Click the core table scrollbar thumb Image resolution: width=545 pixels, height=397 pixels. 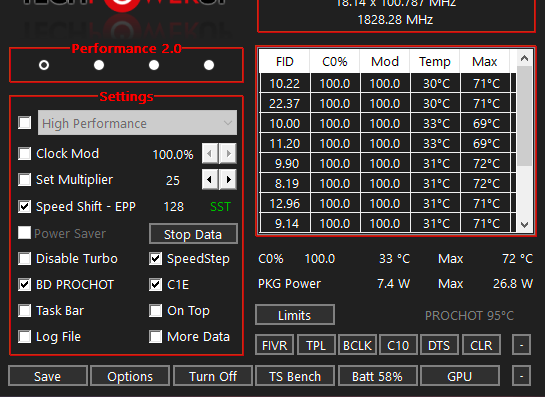click(524, 116)
